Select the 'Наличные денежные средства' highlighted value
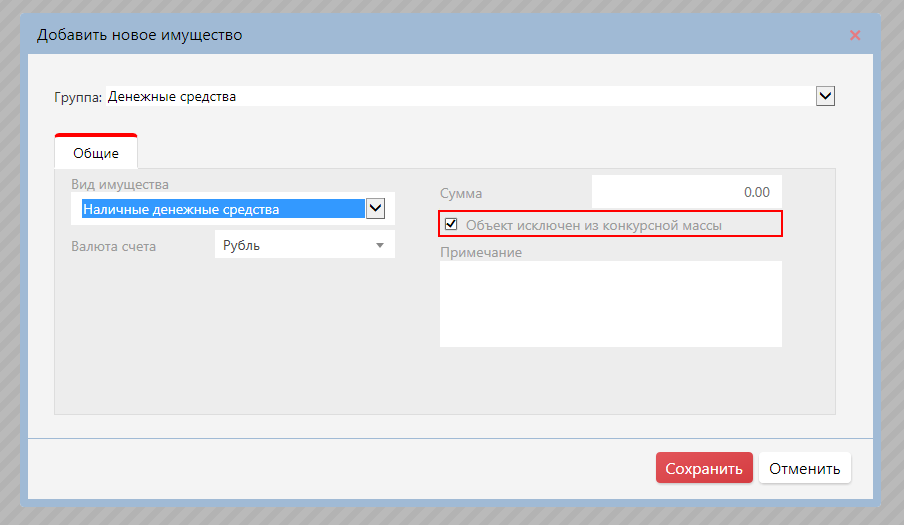 pyautogui.click(x=222, y=209)
